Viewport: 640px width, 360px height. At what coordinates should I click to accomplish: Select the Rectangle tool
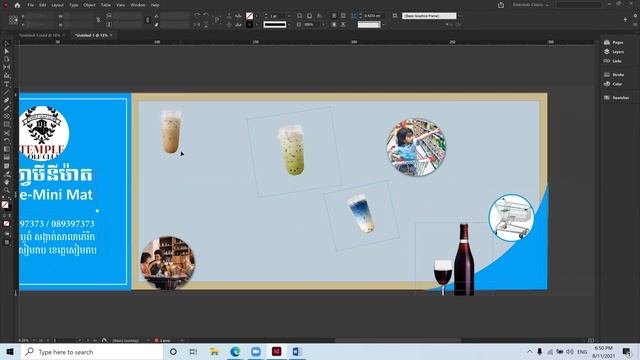click(7, 125)
